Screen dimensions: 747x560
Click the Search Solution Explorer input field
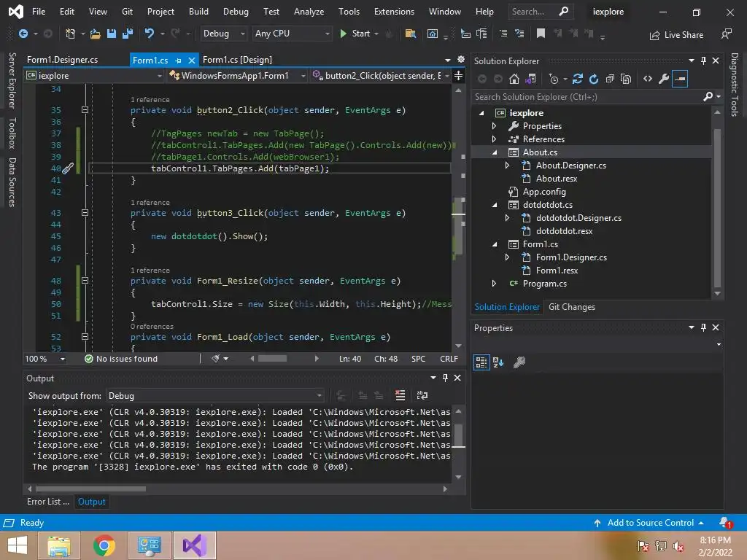587,97
